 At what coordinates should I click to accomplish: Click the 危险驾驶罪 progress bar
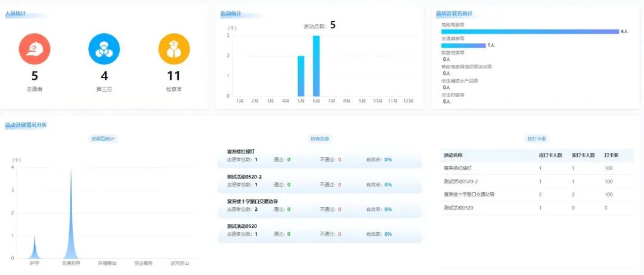[x=530, y=32]
